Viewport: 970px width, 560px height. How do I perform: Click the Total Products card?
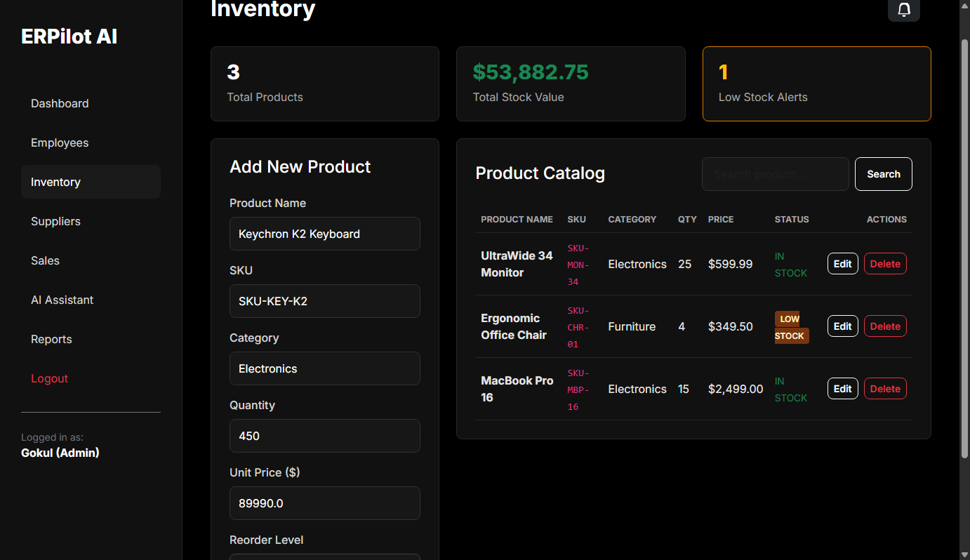coord(325,84)
